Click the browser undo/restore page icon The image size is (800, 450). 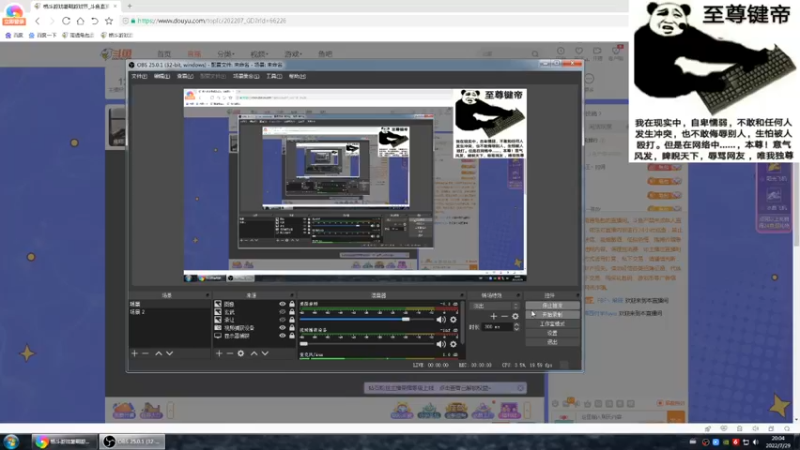[x=94, y=21]
